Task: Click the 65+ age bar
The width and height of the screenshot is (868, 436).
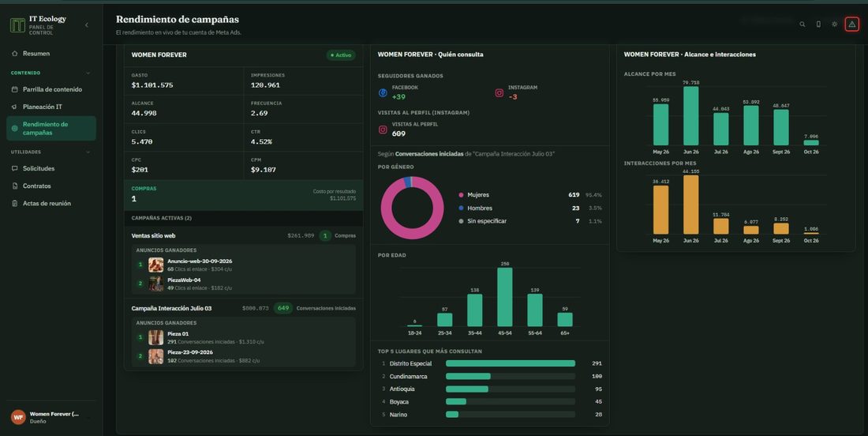Action: click(565, 320)
